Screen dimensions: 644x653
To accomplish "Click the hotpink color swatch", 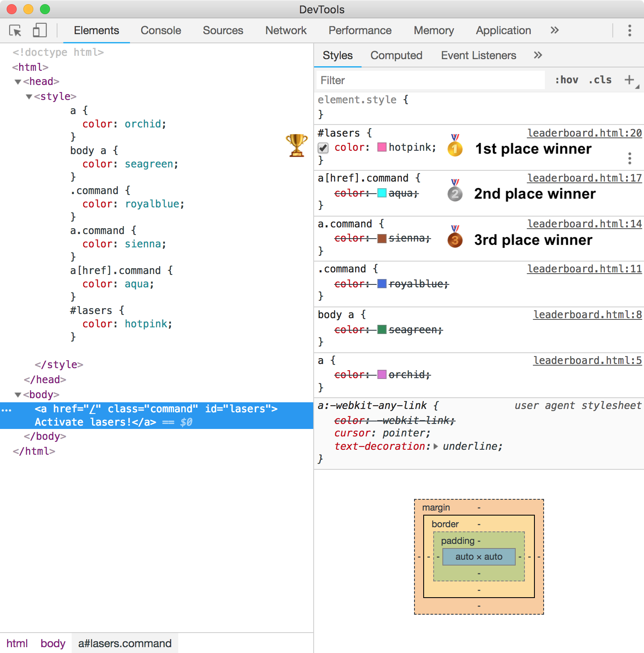I will click(x=382, y=147).
